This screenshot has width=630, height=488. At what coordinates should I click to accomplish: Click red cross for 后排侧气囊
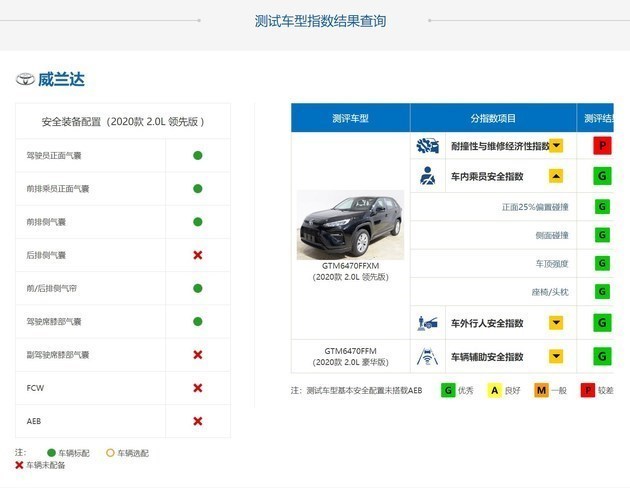click(x=198, y=255)
